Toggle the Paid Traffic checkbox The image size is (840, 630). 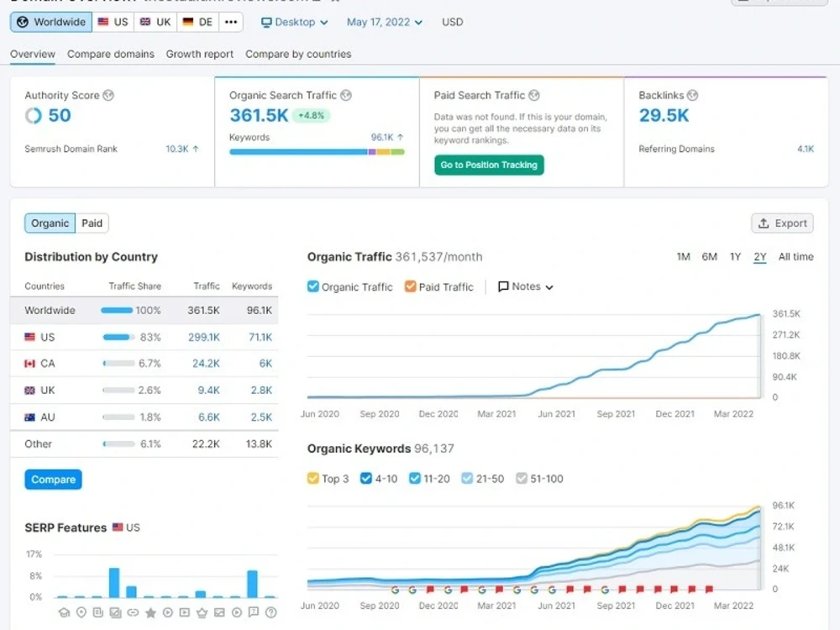pos(411,286)
